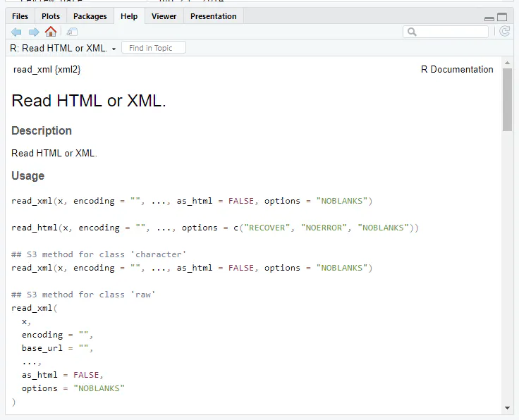Go back to previous help topic
This screenshot has height=420, width=519.
coord(16,32)
